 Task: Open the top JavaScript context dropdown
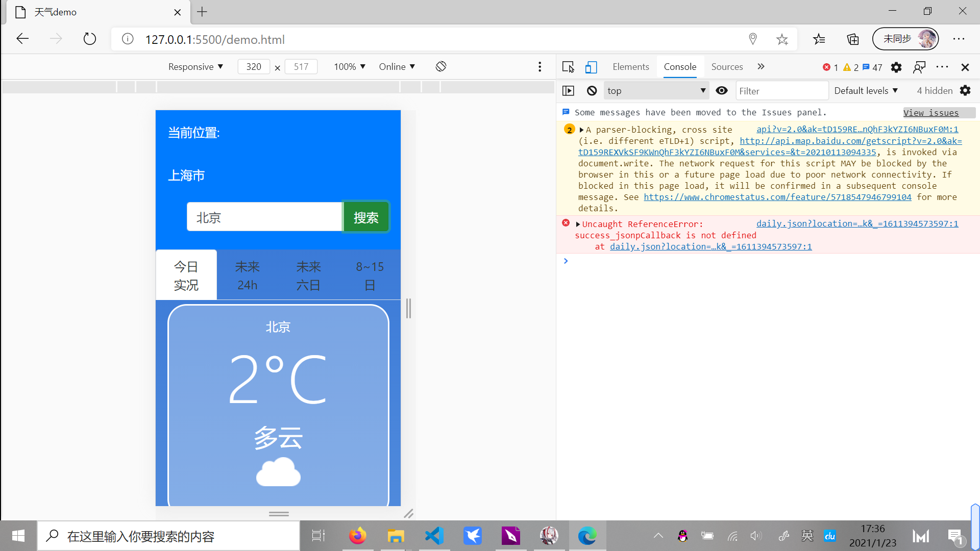[656, 91]
